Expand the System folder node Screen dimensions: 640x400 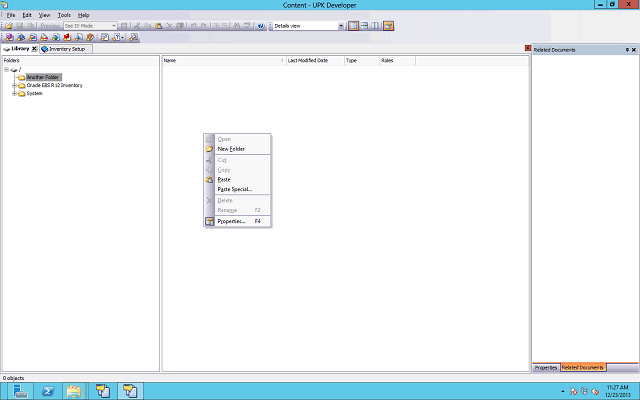pos(14,93)
